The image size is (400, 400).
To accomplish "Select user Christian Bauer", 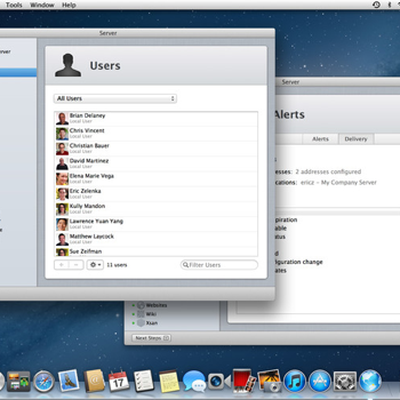I will [156, 149].
